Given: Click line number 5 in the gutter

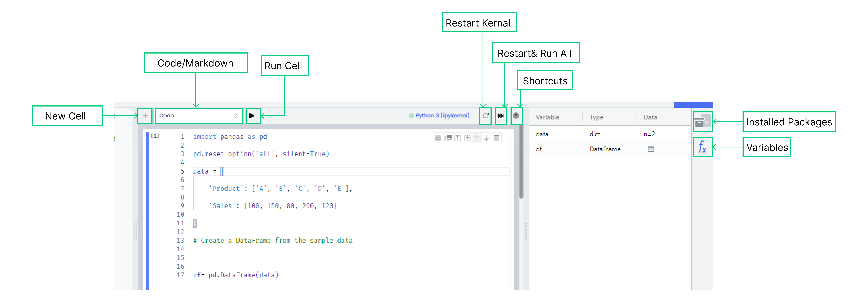Looking at the screenshot, I should tap(182, 171).
